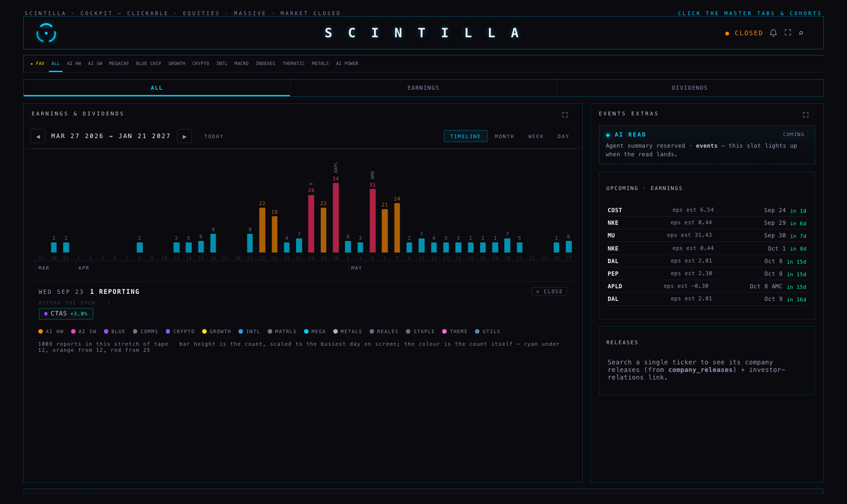Screen dimensions: 847x504
Task: Select the CRYPTO cohort tab
Action: [201, 64]
